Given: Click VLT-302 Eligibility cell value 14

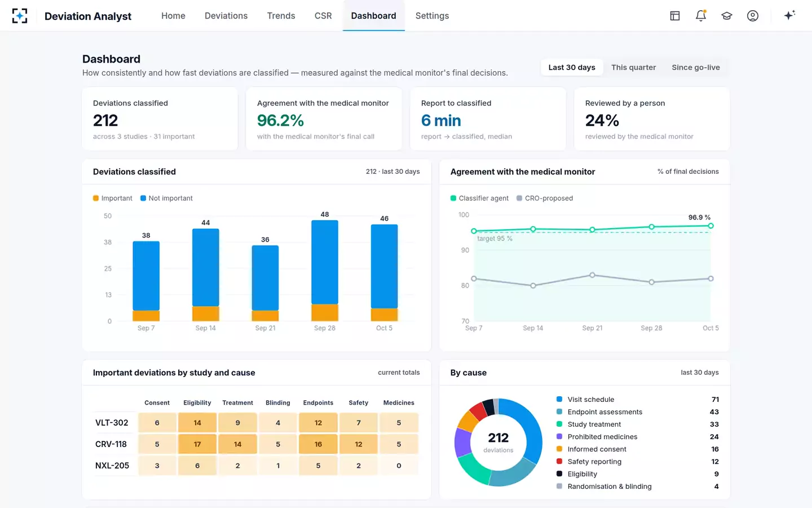Looking at the screenshot, I should (x=197, y=423).
